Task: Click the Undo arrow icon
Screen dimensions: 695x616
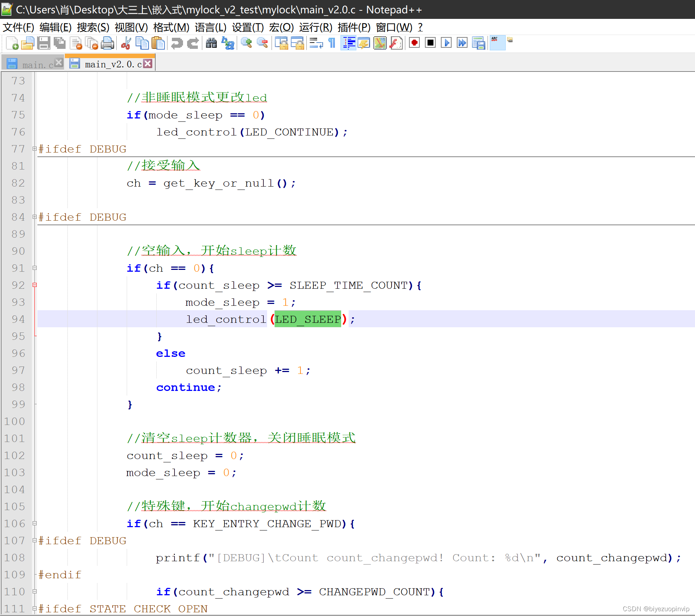Action: point(177,43)
